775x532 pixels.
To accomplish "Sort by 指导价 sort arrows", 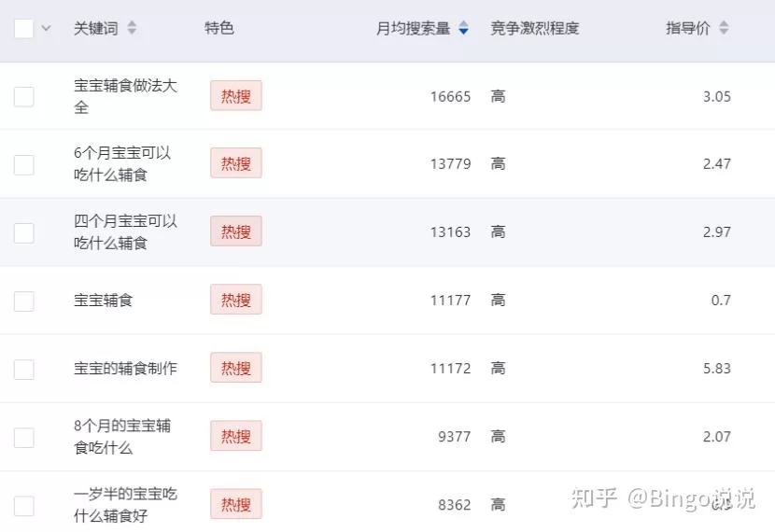I will (x=724, y=28).
